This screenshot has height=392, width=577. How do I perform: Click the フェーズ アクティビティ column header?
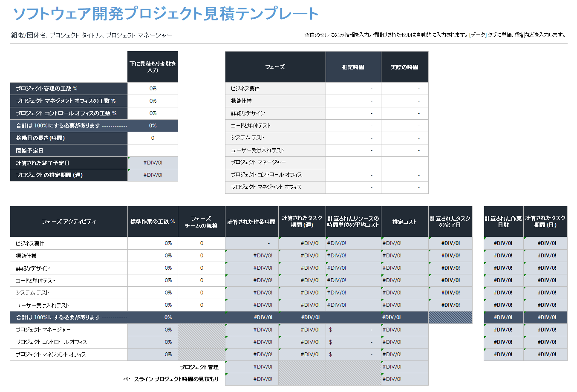pyautogui.click(x=69, y=222)
